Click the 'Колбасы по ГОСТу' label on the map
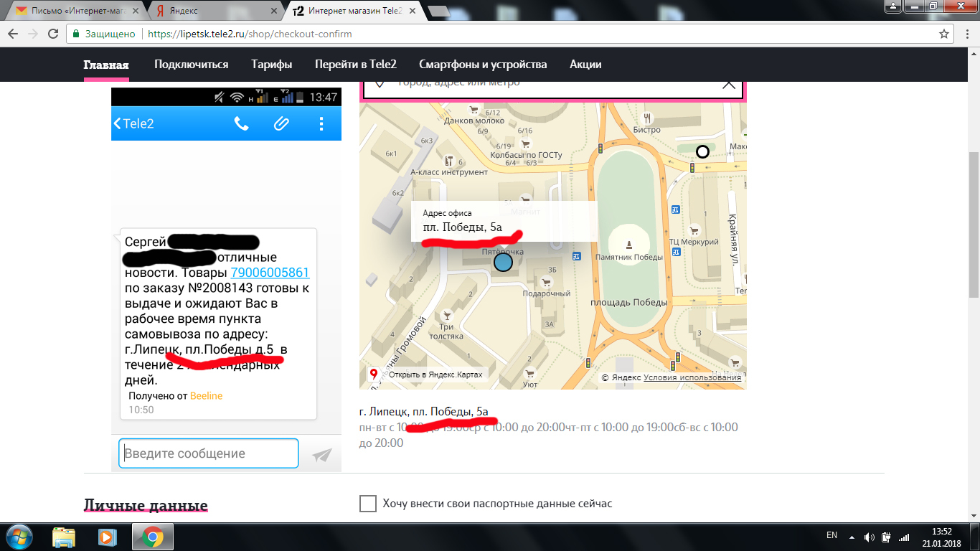 pos(526,155)
